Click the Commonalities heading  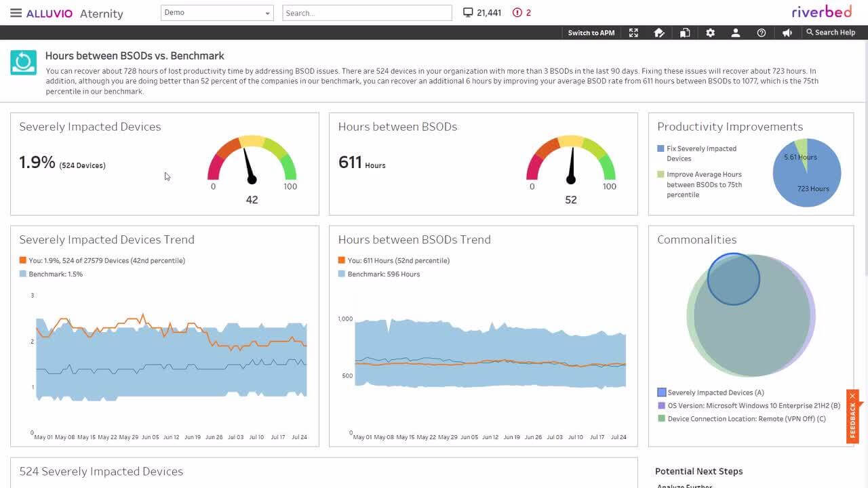[696, 239]
